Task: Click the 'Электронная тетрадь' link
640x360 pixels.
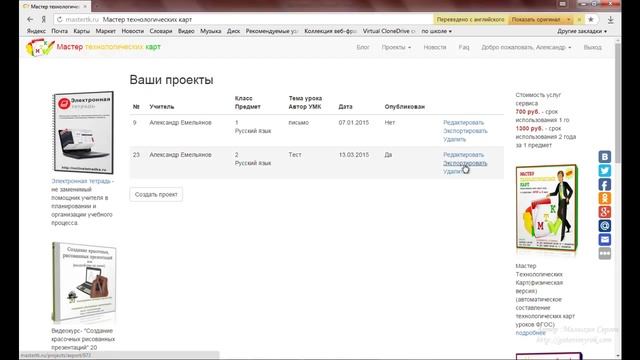Action: pyautogui.click(x=81, y=181)
